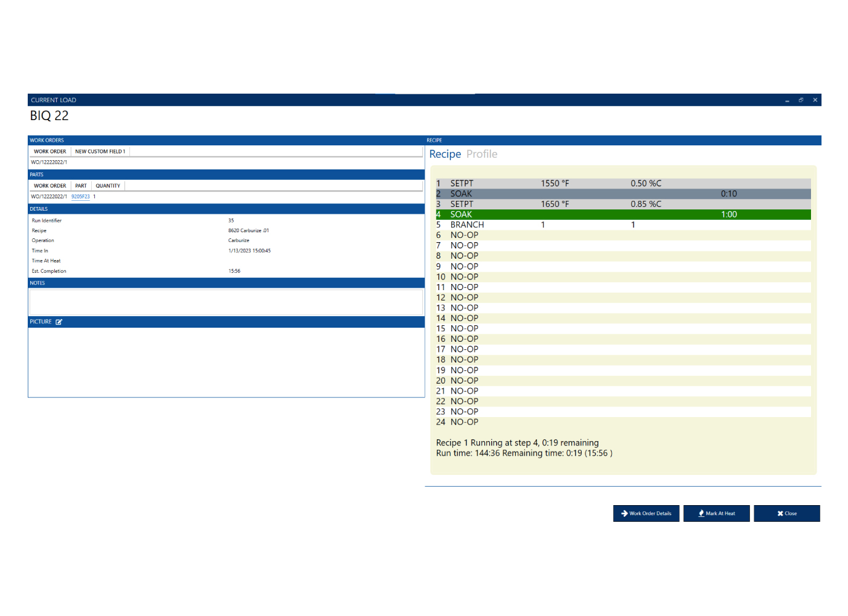Select the BRANCH step 5 row
848x616 pixels.
616,224
